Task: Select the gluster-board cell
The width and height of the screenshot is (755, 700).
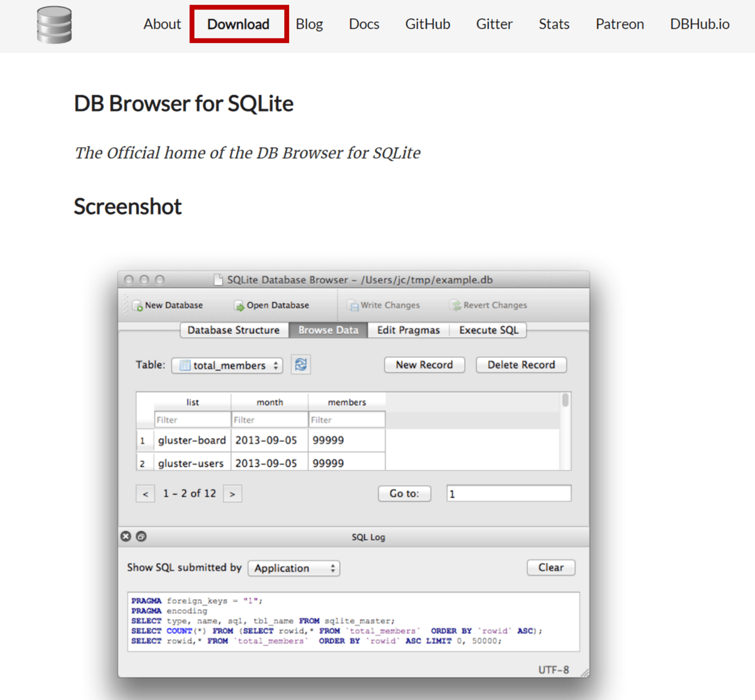Action: [192, 441]
